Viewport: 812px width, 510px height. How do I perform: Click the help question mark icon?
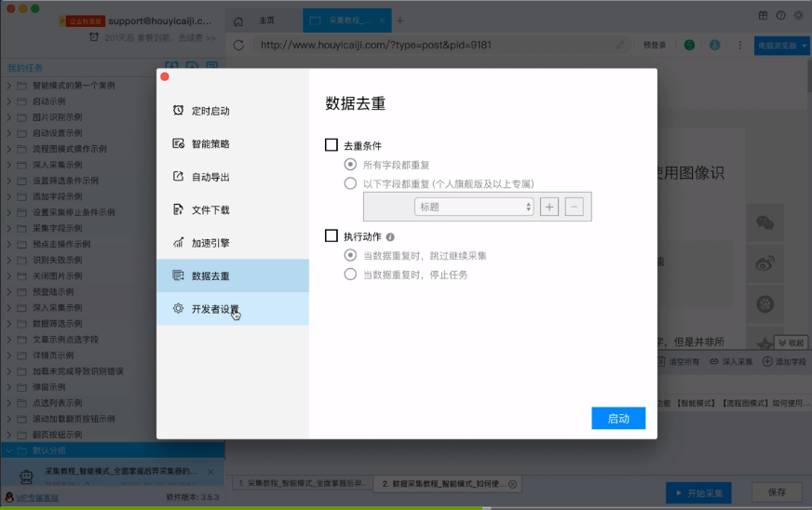781,16
